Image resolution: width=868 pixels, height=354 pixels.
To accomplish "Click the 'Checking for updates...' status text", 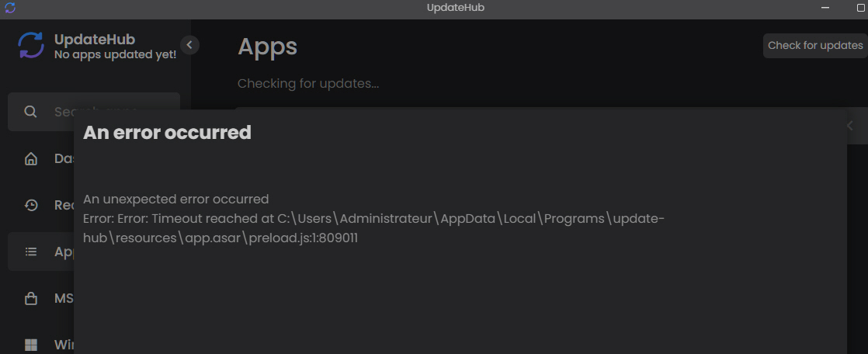I will [308, 84].
